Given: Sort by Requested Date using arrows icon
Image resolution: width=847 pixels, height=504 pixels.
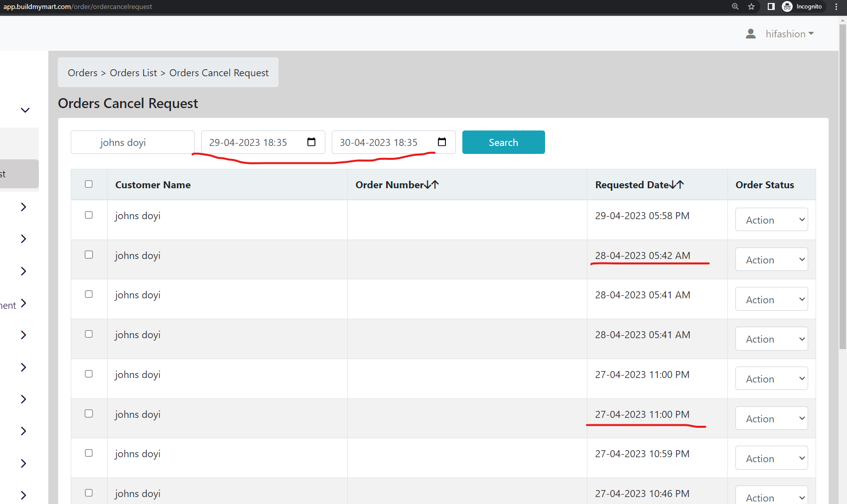Looking at the screenshot, I should tap(677, 185).
